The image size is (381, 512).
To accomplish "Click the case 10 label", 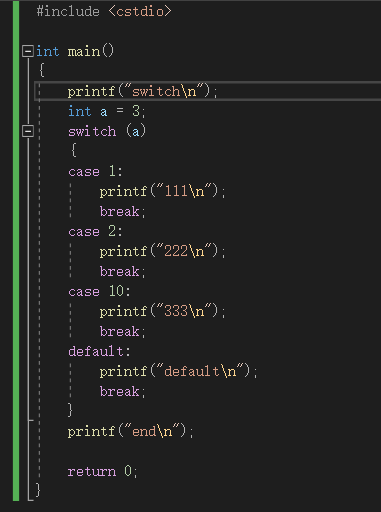I will click(x=99, y=292).
